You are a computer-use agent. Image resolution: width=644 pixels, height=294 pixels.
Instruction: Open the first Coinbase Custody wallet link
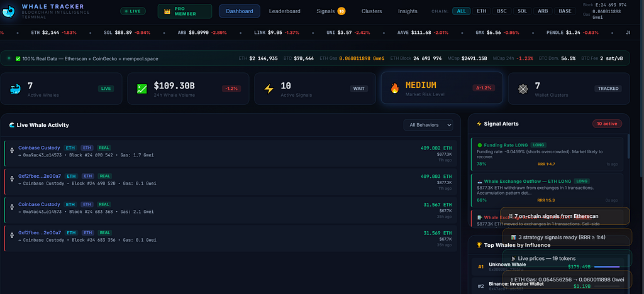[x=39, y=148]
